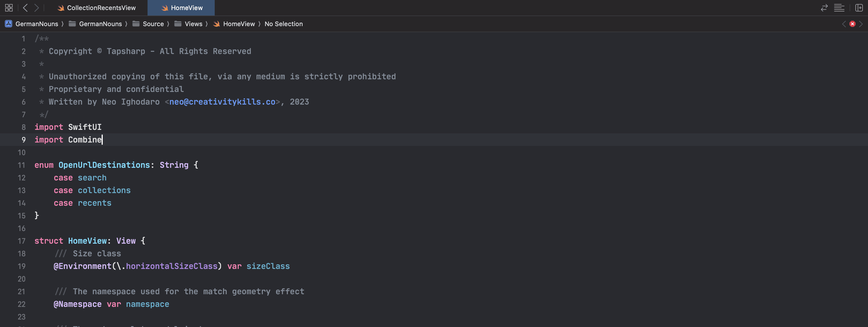Jump to the next issue
This screenshot has height=327, width=868.
point(861,24)
